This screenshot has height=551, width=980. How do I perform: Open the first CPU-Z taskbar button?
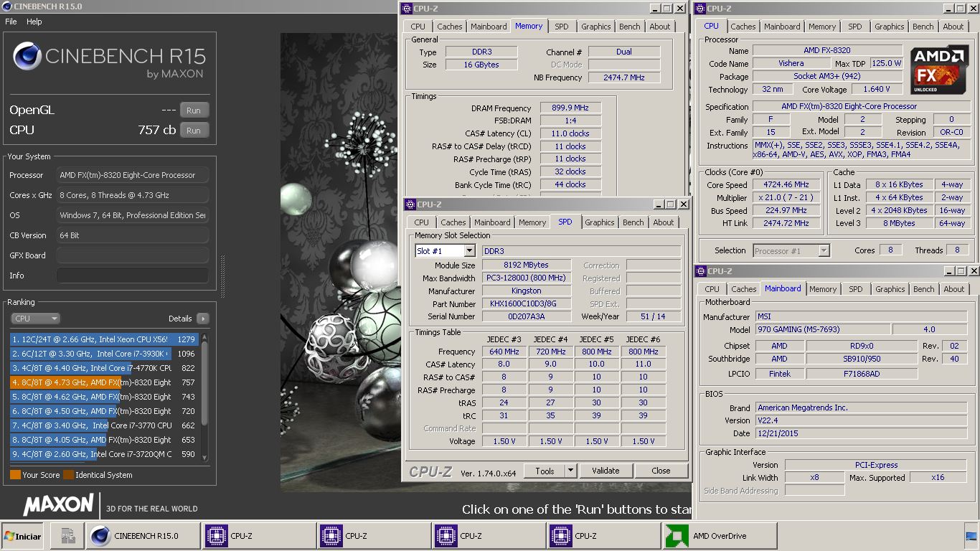click(259, 536)
